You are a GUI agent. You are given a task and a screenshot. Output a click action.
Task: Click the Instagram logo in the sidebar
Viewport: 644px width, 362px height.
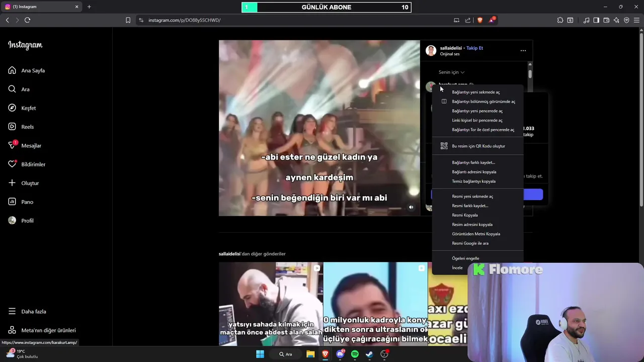coord(25,45)
